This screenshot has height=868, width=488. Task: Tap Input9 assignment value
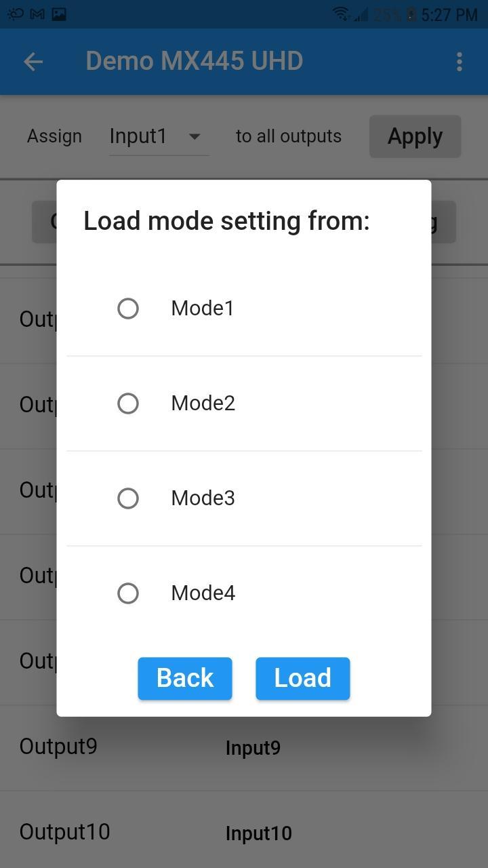253,748
